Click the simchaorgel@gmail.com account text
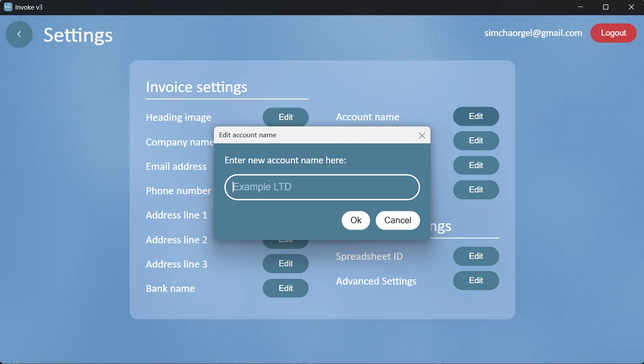 [x=533, y=33]
